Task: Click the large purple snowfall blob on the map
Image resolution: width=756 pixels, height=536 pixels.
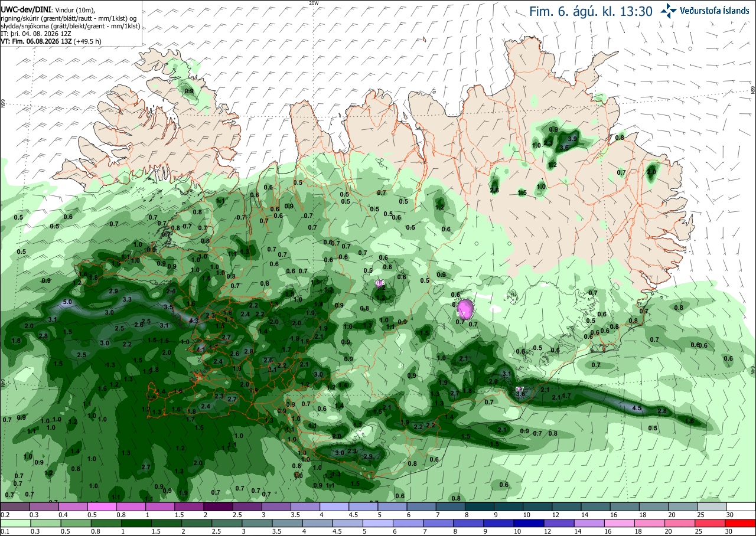Action: coord(465,308)
